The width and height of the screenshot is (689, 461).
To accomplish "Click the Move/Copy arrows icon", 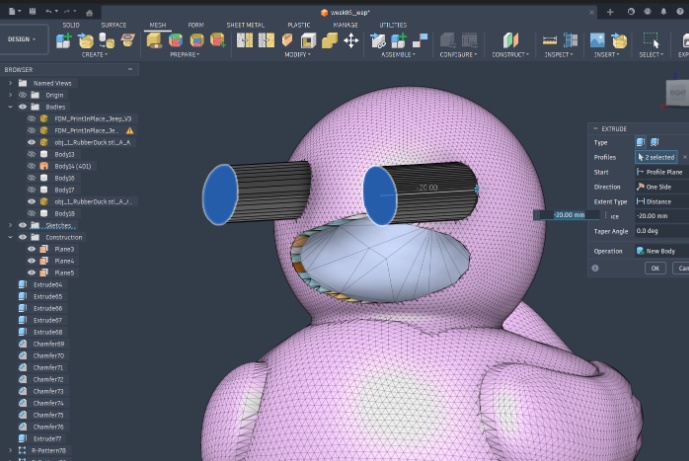I will 351,41.
